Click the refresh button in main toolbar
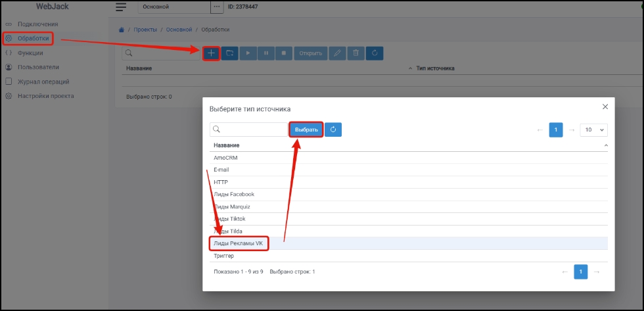Viewport: 644px width, 311px height. pos(375,53)
